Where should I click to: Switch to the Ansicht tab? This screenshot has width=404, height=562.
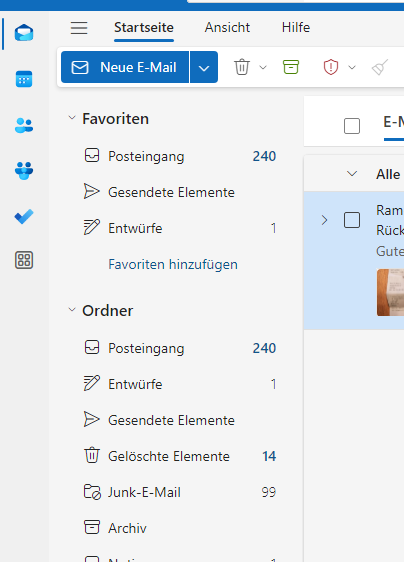click(227, 27)
